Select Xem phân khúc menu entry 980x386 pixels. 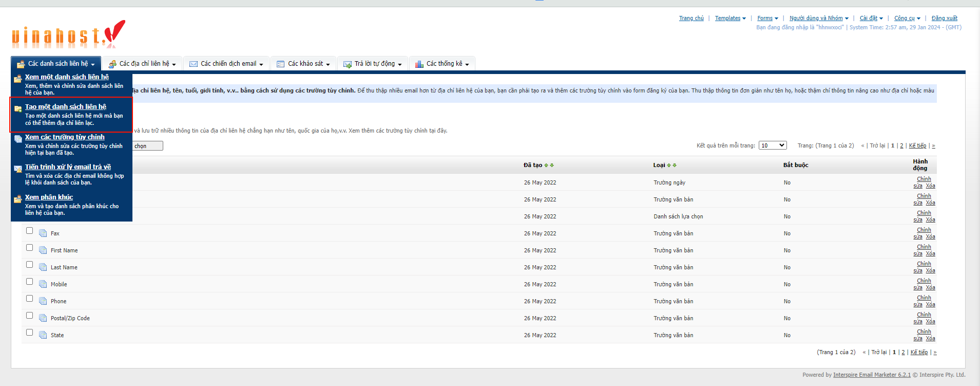pos(49,197)
